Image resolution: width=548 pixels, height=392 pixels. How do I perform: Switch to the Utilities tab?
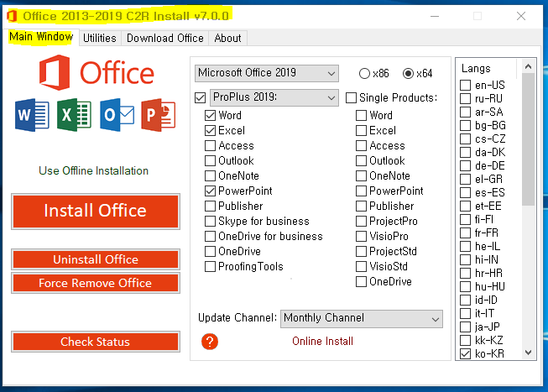click(x=100, y=38)
